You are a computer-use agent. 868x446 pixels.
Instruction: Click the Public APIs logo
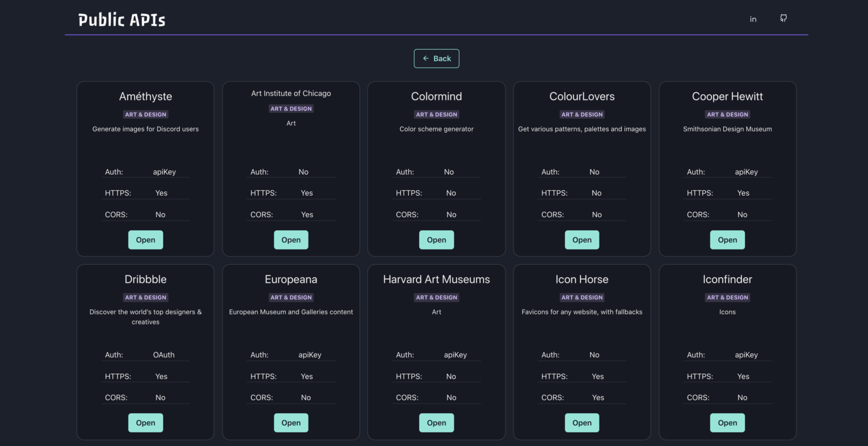point(121,19)
